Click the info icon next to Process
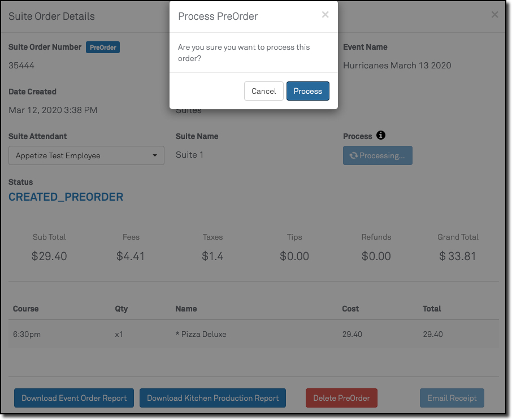The width and height of the screenshot is (512, 420). [x=381, y=136]
